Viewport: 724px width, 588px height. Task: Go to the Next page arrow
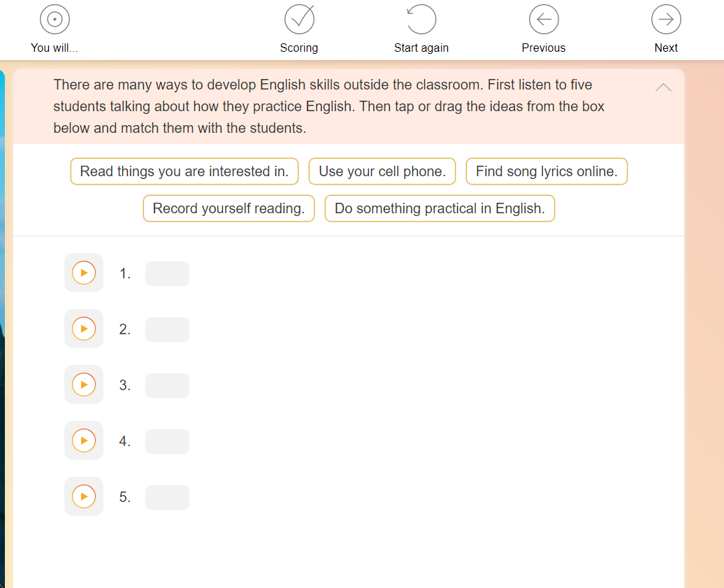(x=666, y=20)
